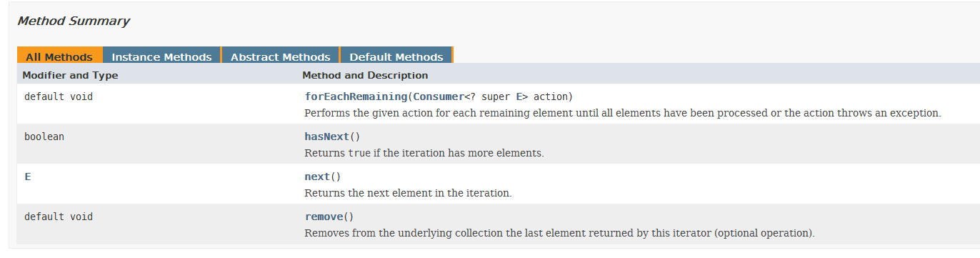The image size is (980, 258).
Task: Follow the Consumer type link
Action: 439,96
